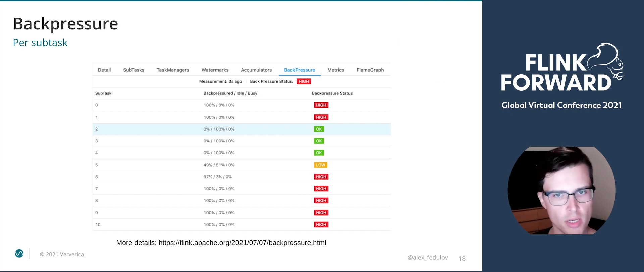Click the HIGH status badge for subtask 0
This screenshot has height=272, width=644.
(x=321, y=105)
